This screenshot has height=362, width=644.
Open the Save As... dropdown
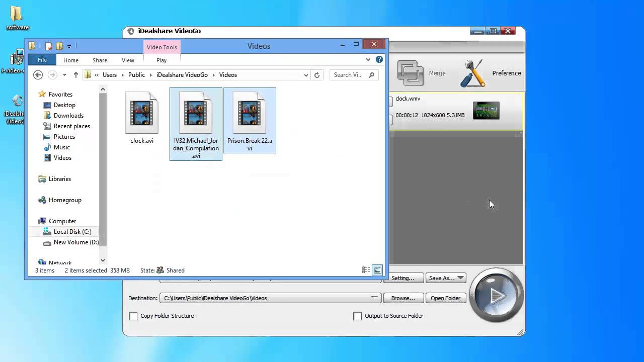coord(460,278)
